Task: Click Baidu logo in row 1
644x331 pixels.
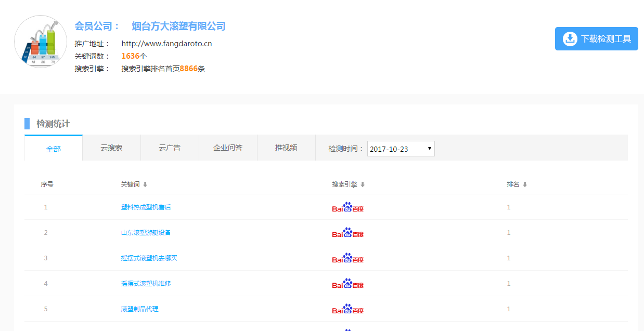Action: click(348, 207)
